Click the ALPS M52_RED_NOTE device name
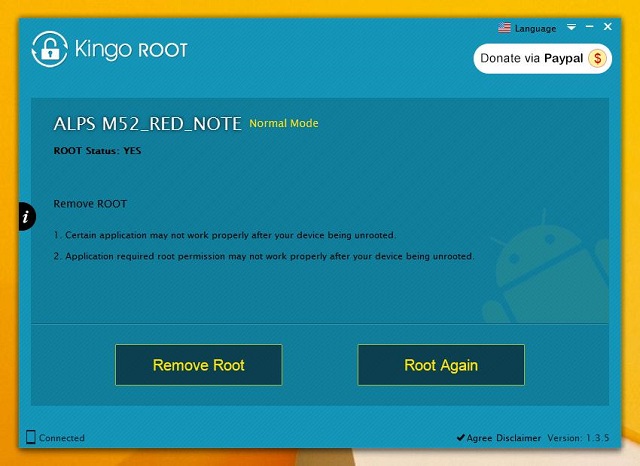 click(x=147, y=124)
